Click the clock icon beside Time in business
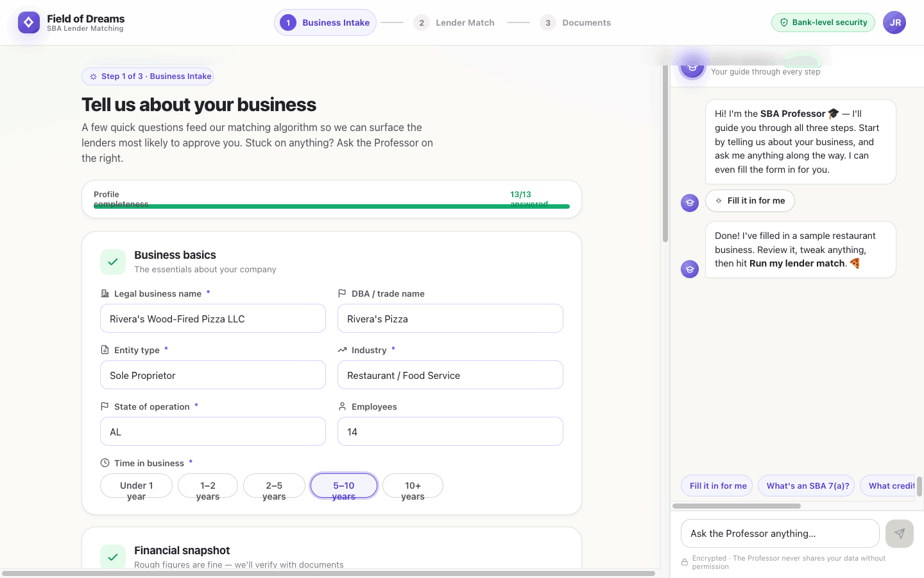The image size is (924, 578). pyautogui.click(x=105, y=463)
